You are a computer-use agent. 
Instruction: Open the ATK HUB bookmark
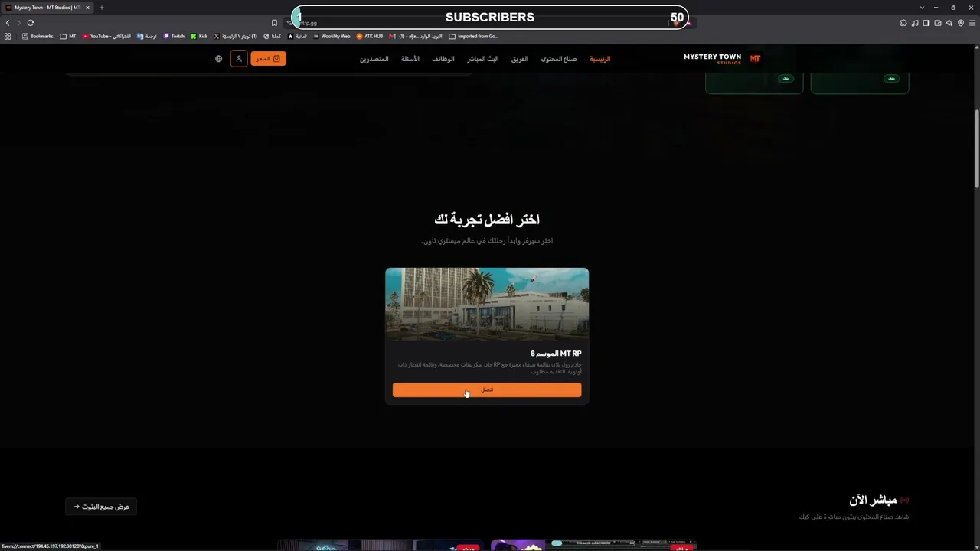pyautogui.click(x=370, y=36)
